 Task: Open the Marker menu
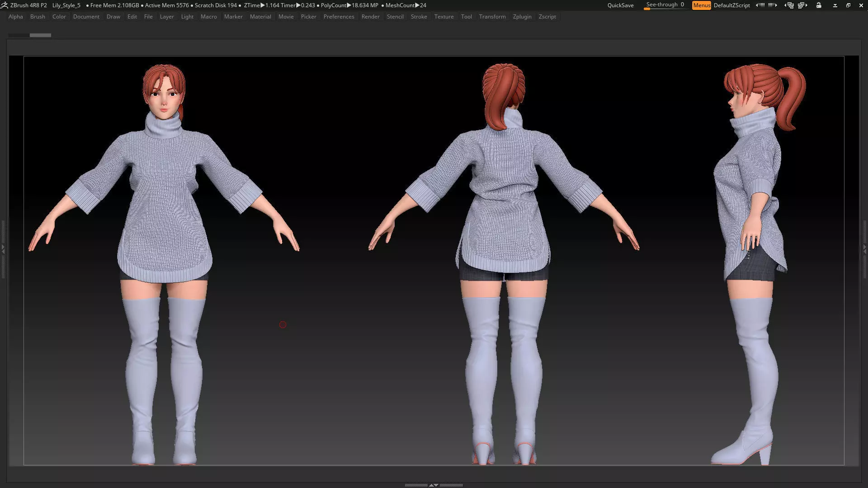click(233, 17)
